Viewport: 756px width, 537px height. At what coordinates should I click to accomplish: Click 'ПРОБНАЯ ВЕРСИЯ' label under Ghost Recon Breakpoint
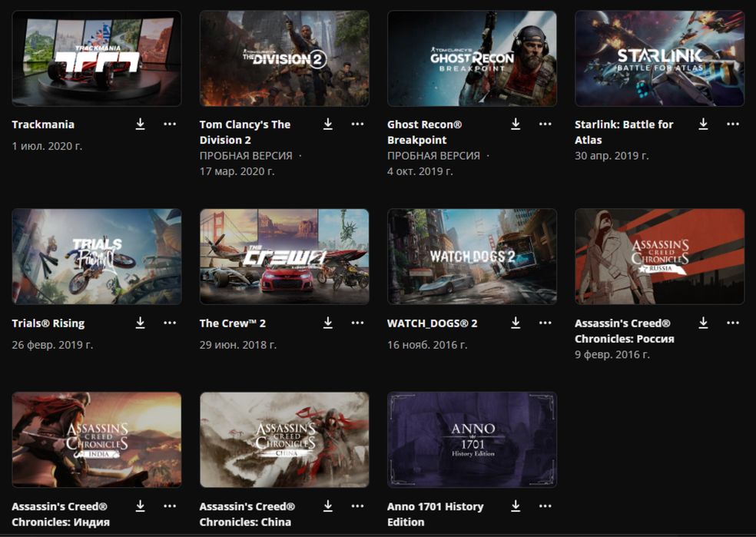coord(433,156)
